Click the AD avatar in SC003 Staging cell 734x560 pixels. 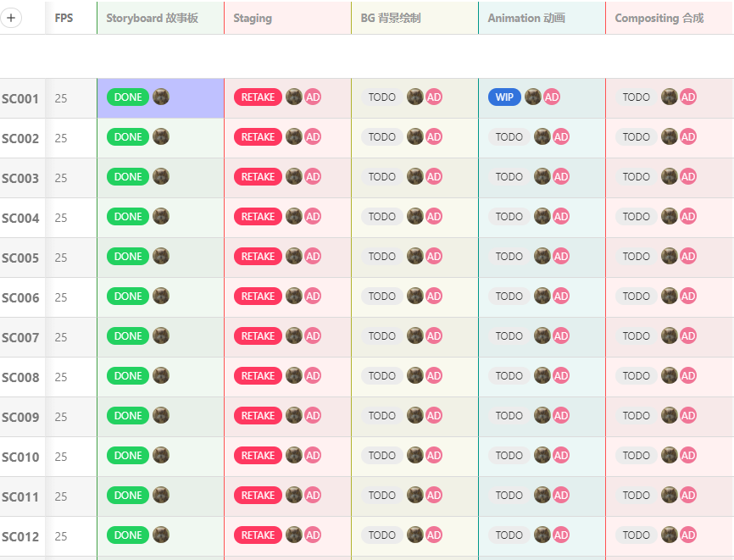click(x=313, y=176)
